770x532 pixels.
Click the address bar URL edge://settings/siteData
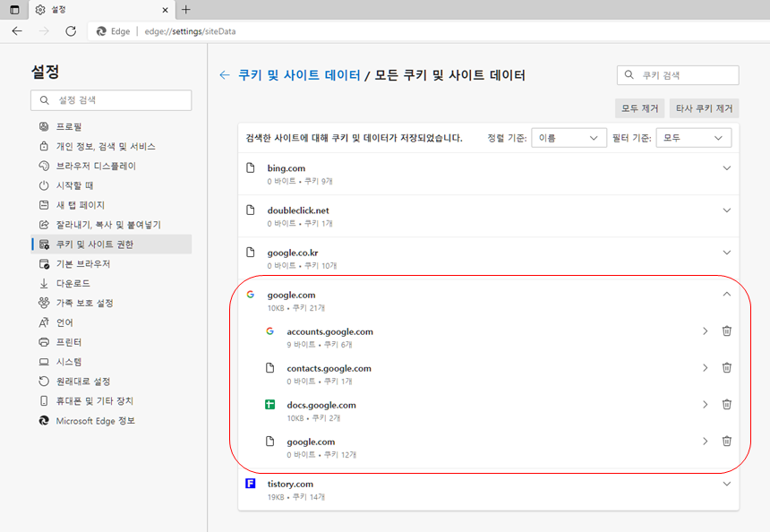click(190, 31)
